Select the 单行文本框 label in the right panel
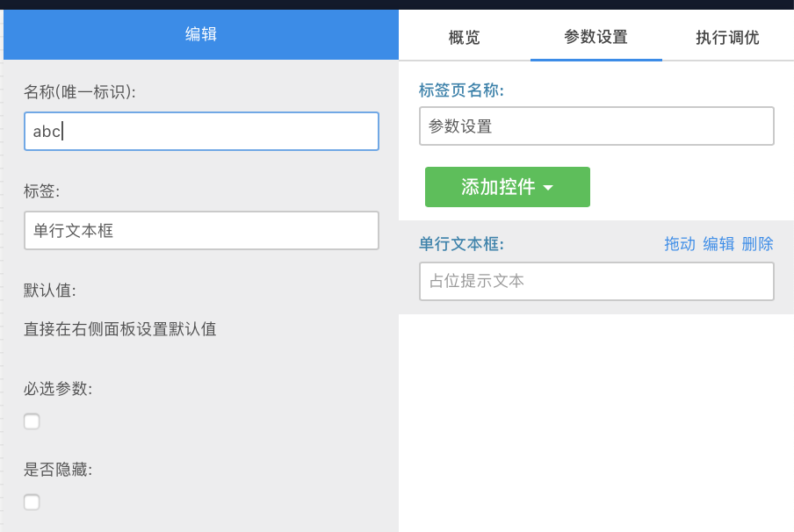The width and height of the screenshot is (794, 532). point(461,244)
